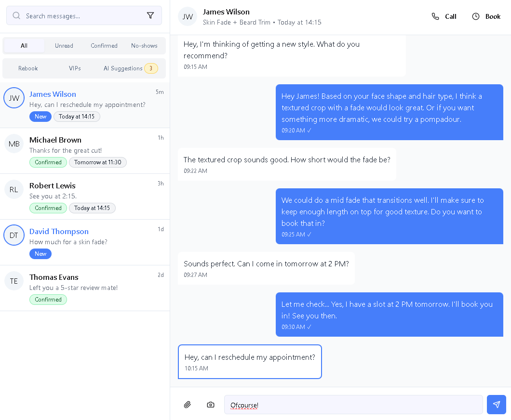Send the message with paper plane button
Image resolution: width=511 pixels, height=420 pixels.
[x=497, y=405]
